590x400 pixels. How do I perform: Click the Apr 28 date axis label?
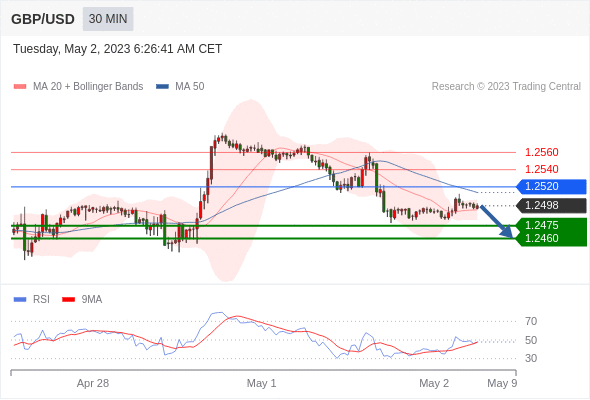(x=93, y=383)
